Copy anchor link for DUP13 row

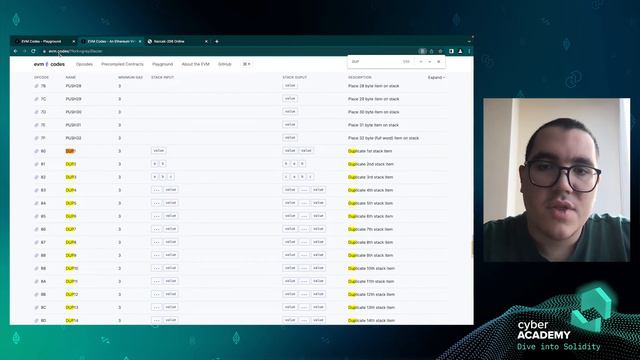tap(36, 308)
